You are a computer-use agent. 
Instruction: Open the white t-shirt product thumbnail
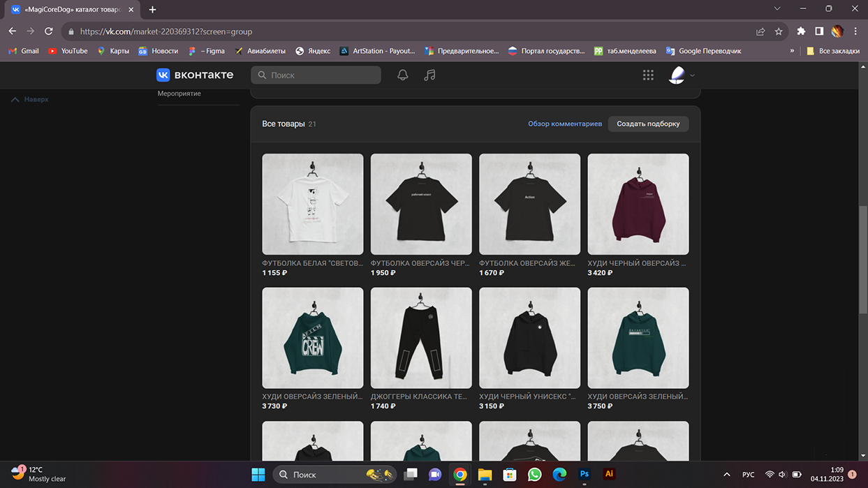click(312, 204)
